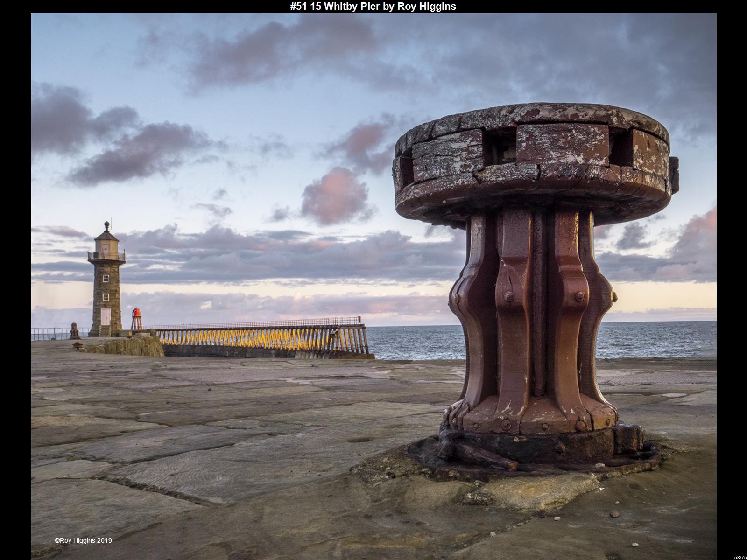Click the black right margin of the slide
This screenshot has height=560, width=747.
pyautogui.click(x=732, y=280)
